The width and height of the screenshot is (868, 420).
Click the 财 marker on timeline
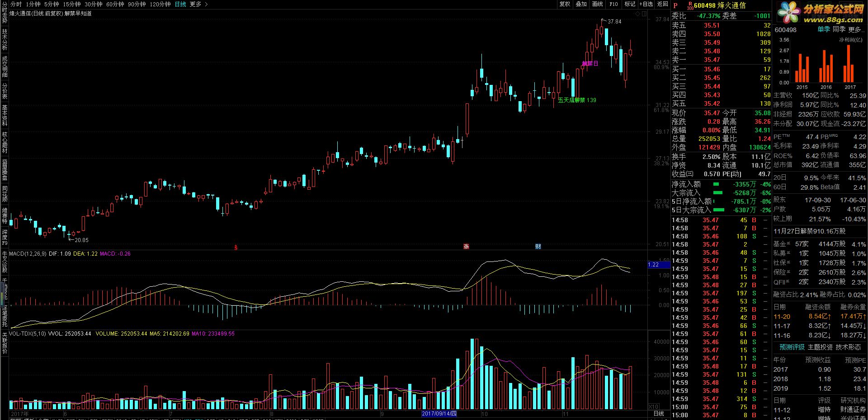tap(538, 247)
